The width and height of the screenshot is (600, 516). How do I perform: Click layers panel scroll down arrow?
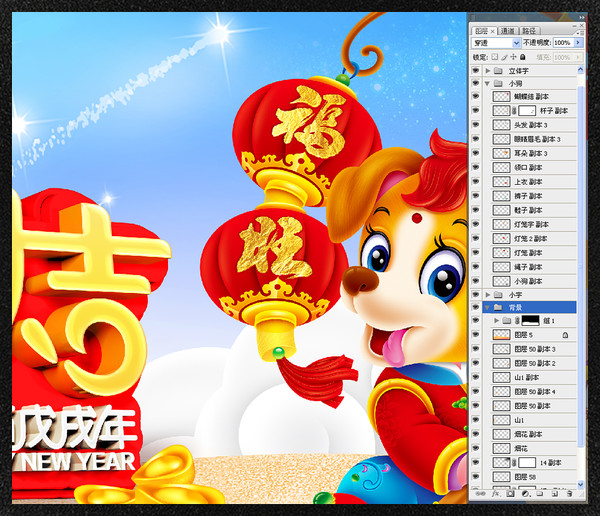point(580,484)
